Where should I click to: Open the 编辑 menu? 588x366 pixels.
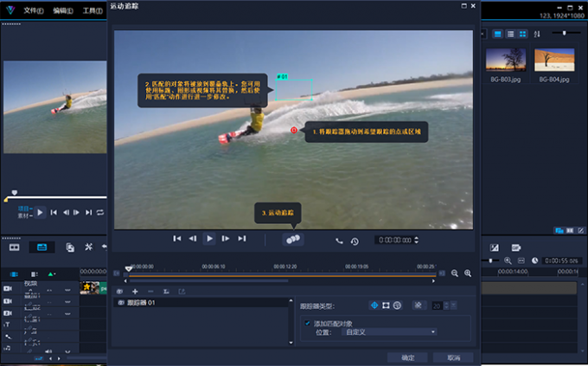[x=62, y=10]
